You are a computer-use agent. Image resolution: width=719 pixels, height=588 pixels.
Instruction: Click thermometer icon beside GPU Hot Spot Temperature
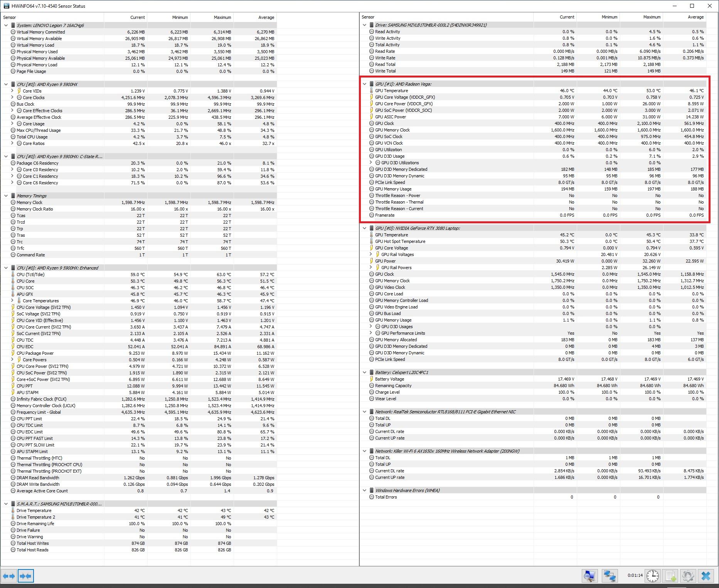point(372,241)
